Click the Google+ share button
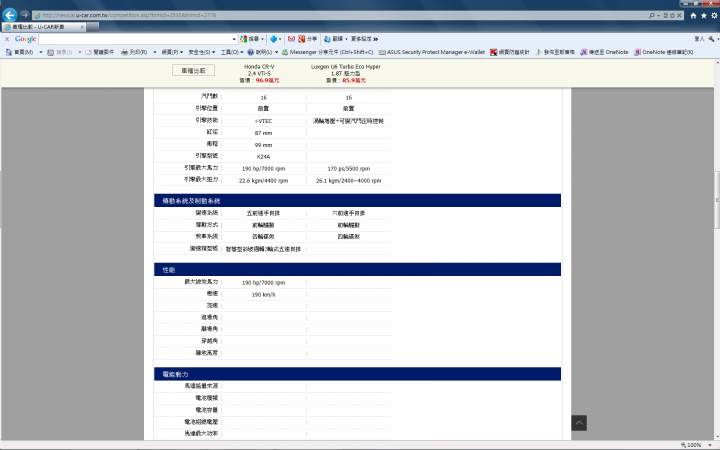 click(308, 39)
